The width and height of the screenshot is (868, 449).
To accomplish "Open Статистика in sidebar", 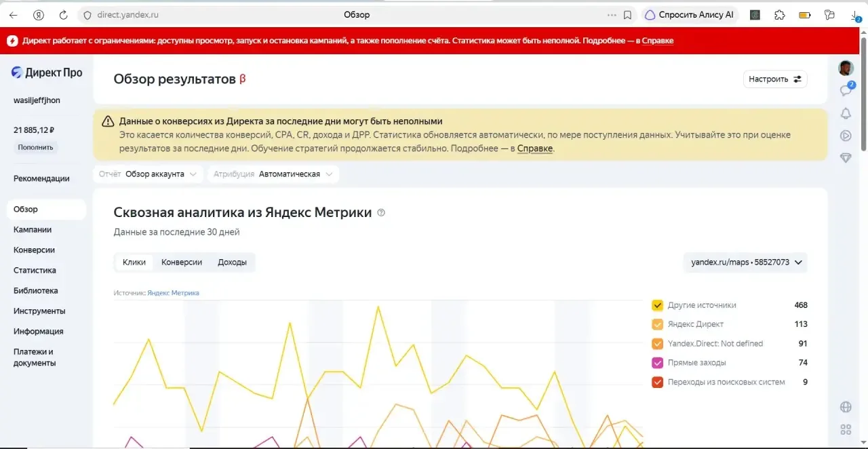I will [x=35, y=271].
